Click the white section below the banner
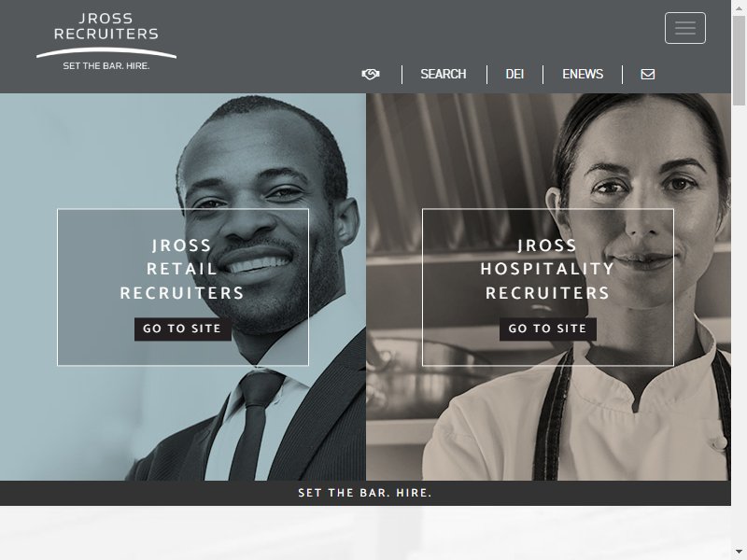747x560 pixels. pyautogui.click(x=365, y=533)
